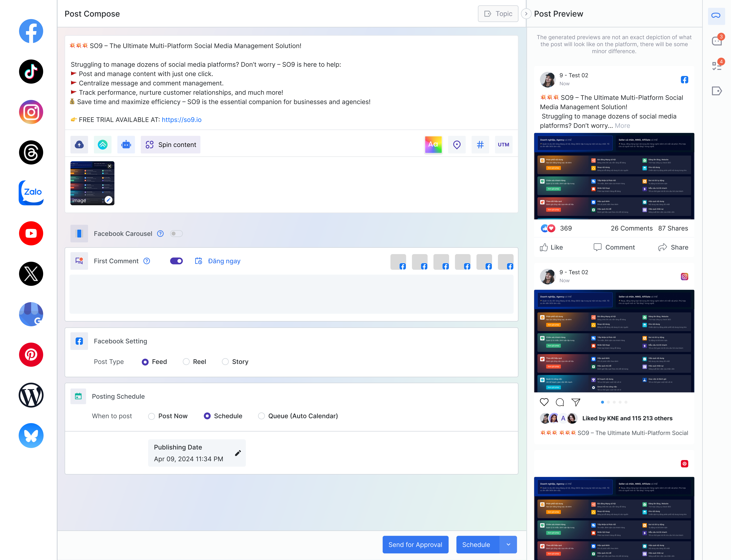Click Comment in Facebook preview
731x560 pixels.
click(x=614, y=247)
